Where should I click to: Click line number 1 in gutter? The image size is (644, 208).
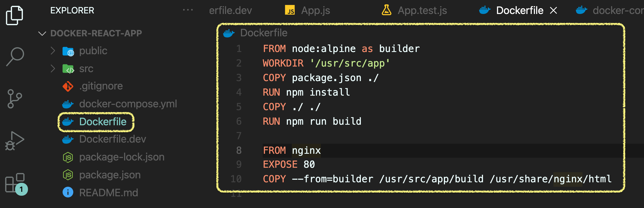(239, 49)
